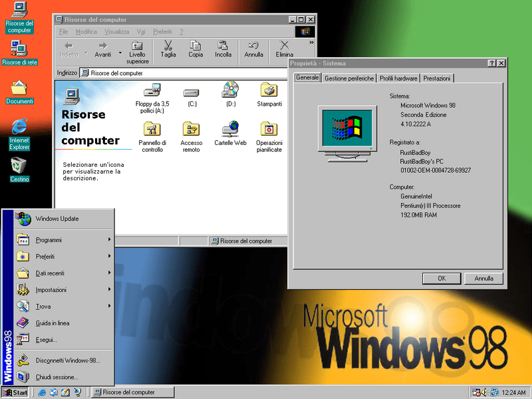Open the Modifica menu
Image resolution: width=532 pixels, height=399 pixels.
click(x=86, y=31)
